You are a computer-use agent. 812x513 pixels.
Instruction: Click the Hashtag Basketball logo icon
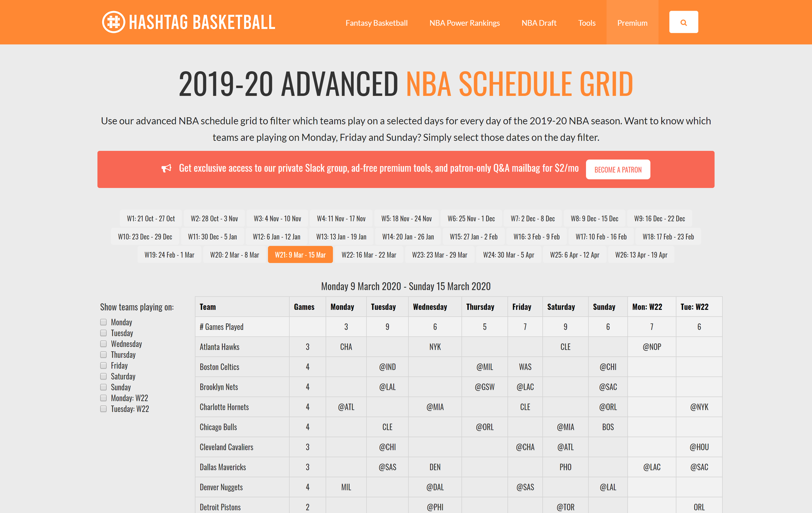point(113,22)
